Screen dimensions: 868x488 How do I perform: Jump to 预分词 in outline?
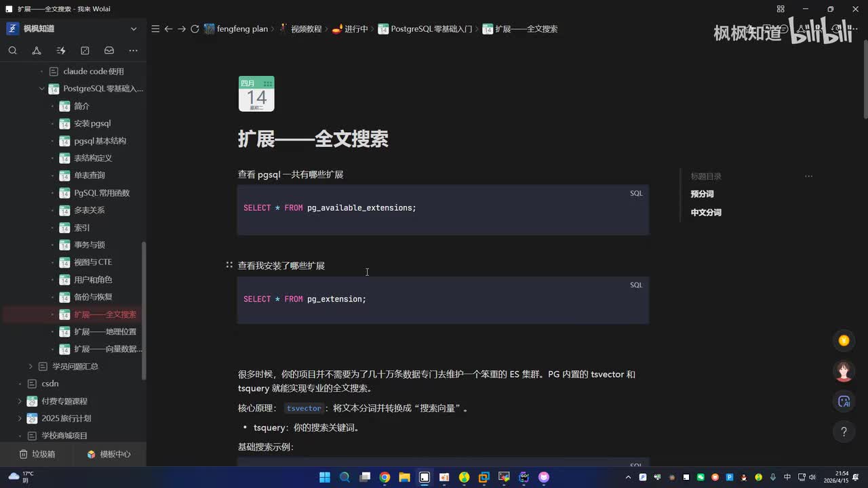(x=702, y=194)
